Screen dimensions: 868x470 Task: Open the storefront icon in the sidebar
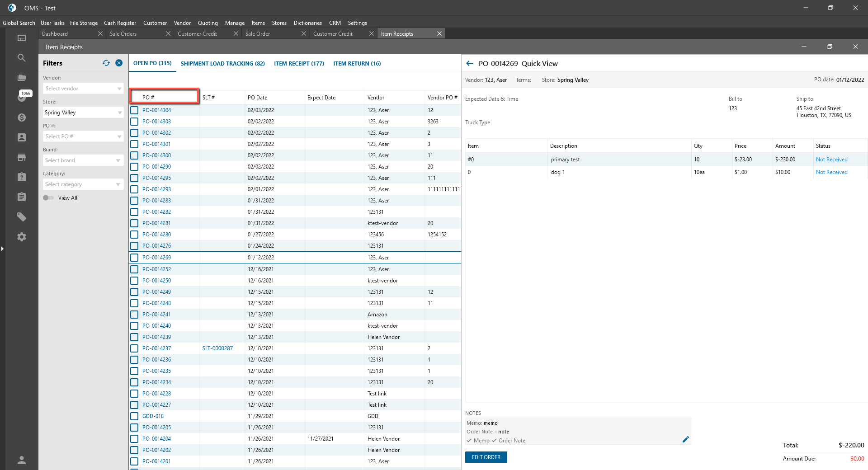click(21, 157)
